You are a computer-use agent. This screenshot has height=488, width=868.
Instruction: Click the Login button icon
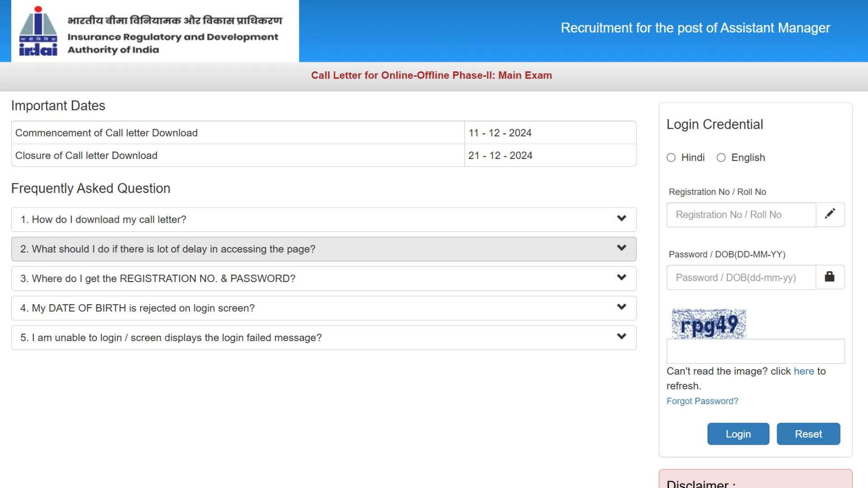point(737,433)
